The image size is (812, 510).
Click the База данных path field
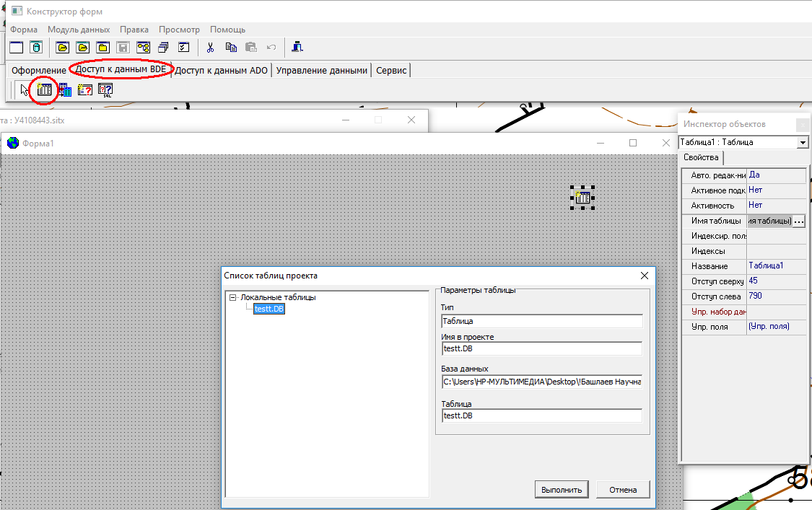pos(541,382)
